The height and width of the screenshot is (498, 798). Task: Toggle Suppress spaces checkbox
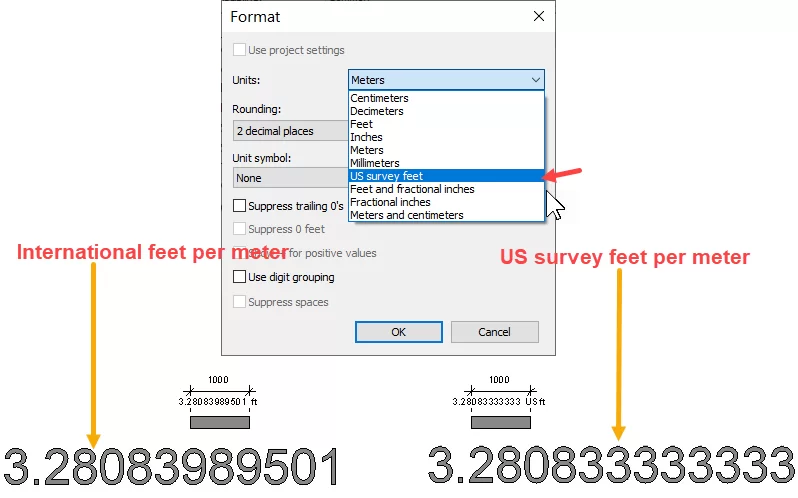click(239, 302)
